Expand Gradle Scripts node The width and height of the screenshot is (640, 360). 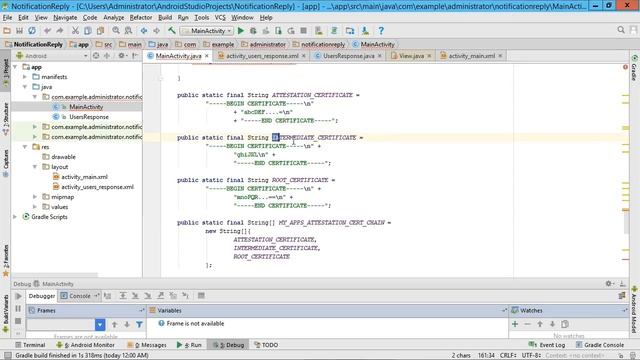(15, 217)
